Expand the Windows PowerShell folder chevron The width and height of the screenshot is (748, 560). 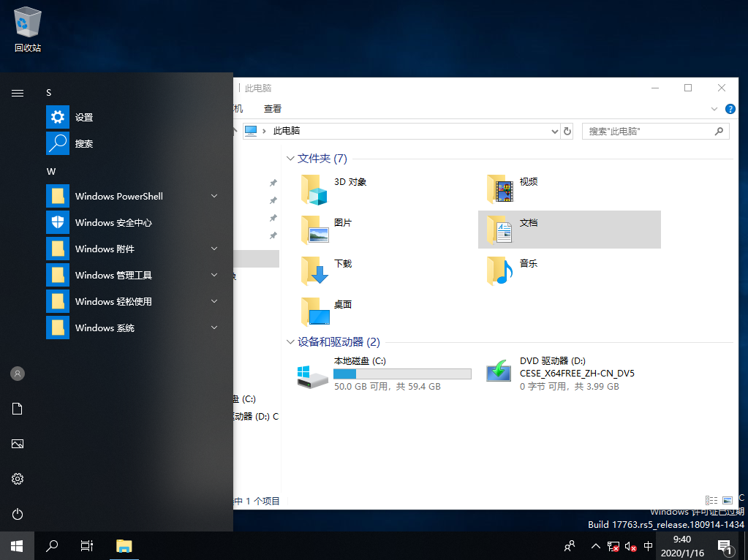[x=214, y=196]
